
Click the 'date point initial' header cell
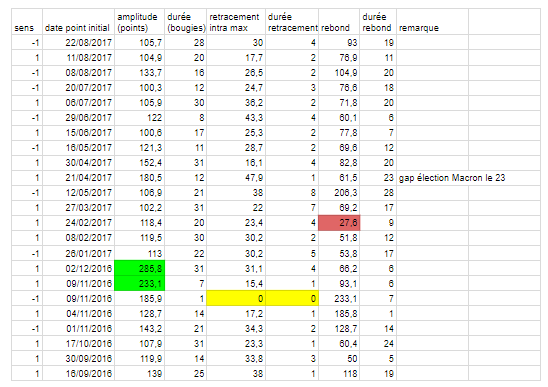tap(79, 22)
